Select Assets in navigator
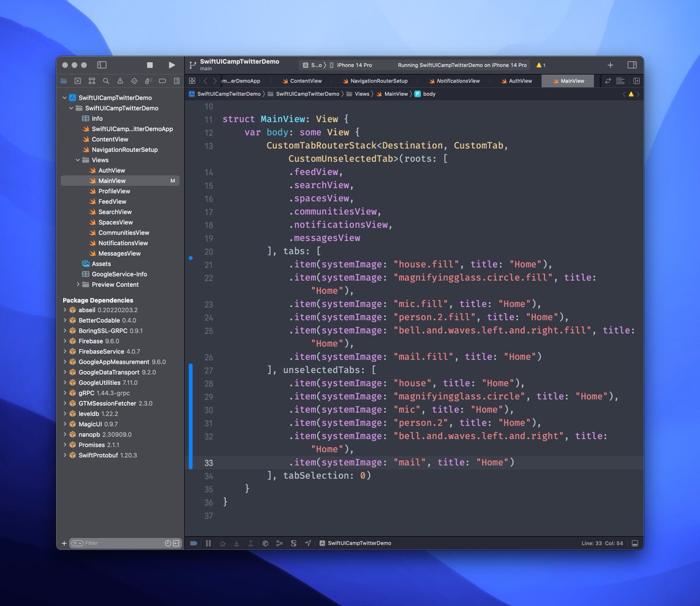The width and height of the screenshot is (700, 606). (x=101, y=264)
